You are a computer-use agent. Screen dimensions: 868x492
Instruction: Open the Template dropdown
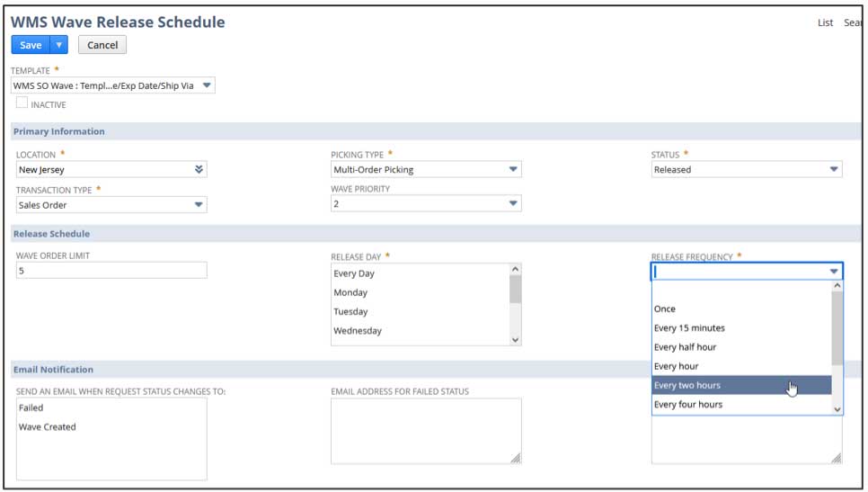pos(207,85)
